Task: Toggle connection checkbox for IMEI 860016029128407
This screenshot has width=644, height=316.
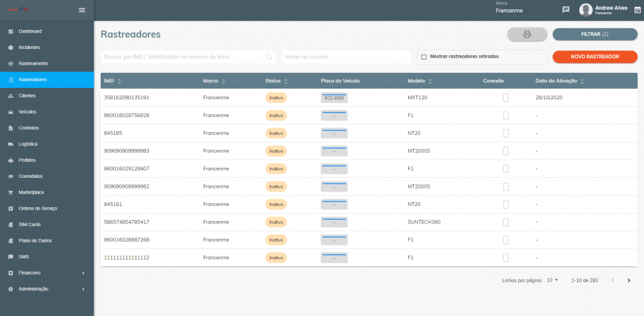Action: coord(506,168)
